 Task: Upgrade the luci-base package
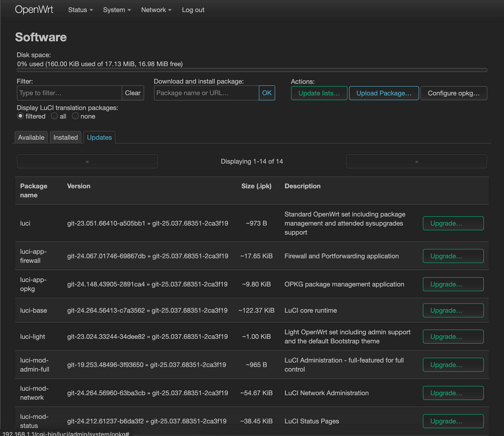click(x=453, y=310)
